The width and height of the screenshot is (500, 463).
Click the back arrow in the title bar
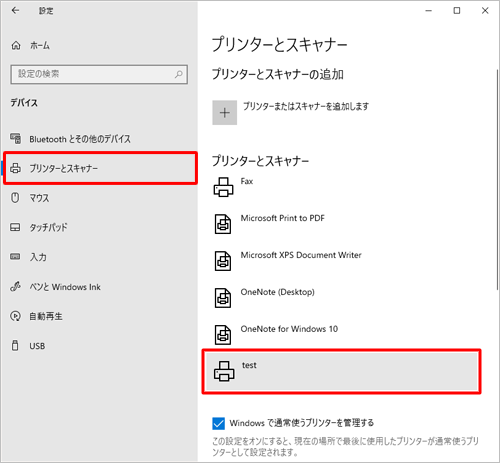15,11
